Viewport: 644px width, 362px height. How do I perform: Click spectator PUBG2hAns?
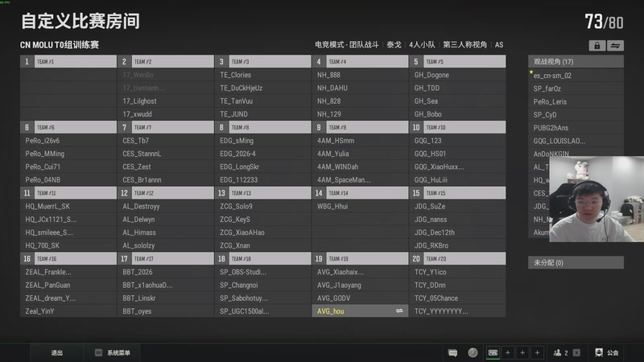[x=576, y=128]
